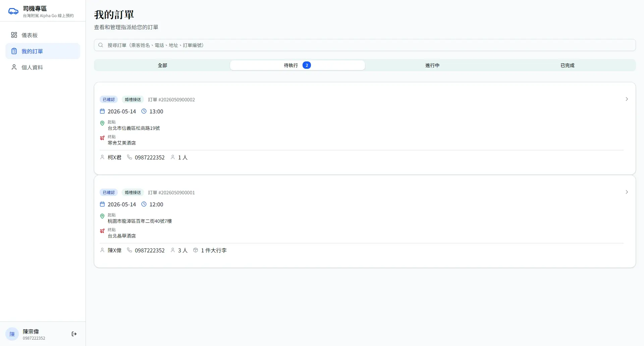
Task: Expand order #2026050900001 via its chevron
Action: tap(627, 192)
